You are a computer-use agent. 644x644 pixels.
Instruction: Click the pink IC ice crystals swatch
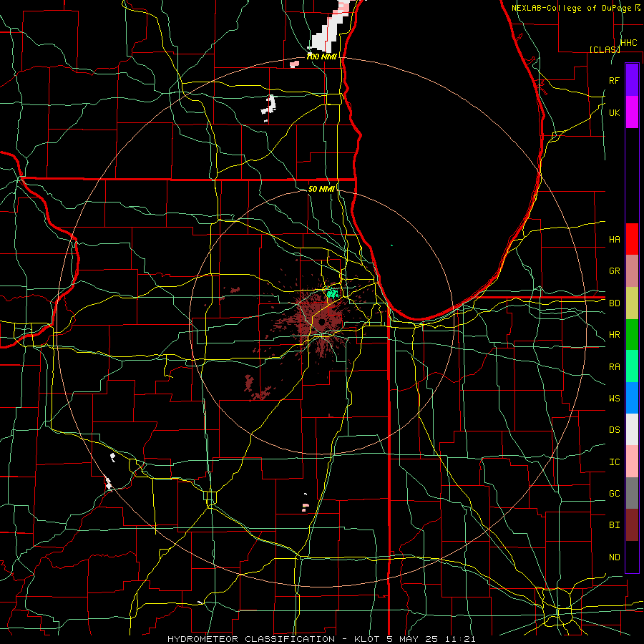coord(632,462)
